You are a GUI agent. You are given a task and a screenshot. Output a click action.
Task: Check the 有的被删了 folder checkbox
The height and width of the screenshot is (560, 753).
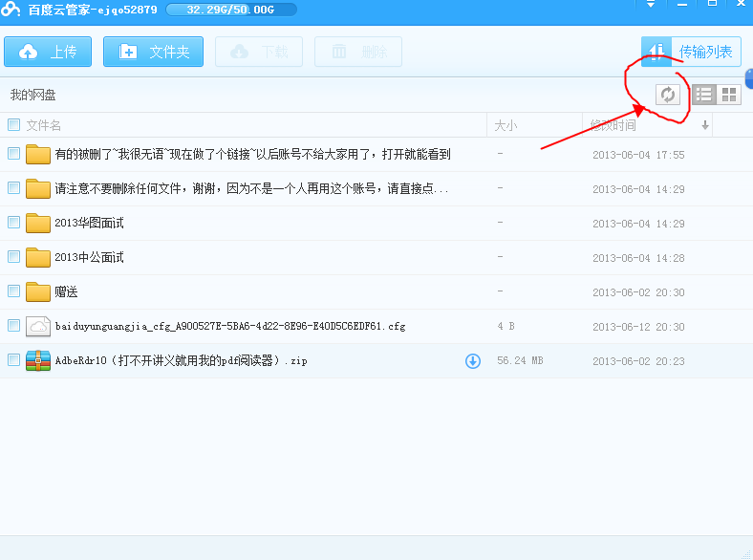coord(14,154)
